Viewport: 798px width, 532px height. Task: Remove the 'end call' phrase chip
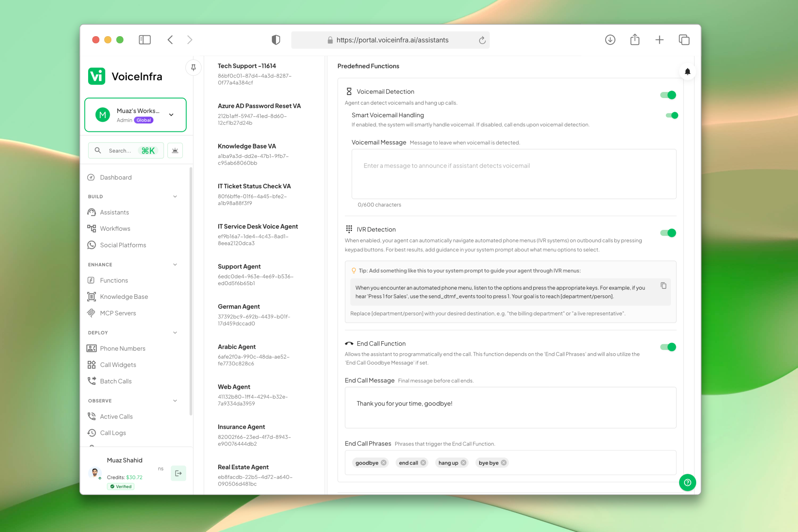(423, 463)
